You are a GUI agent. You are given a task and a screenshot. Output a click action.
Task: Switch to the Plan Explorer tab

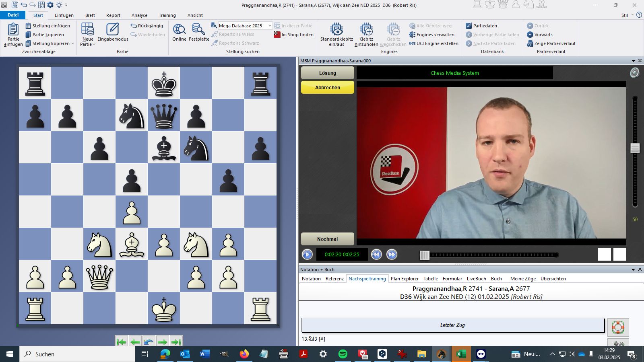[405, 279]
